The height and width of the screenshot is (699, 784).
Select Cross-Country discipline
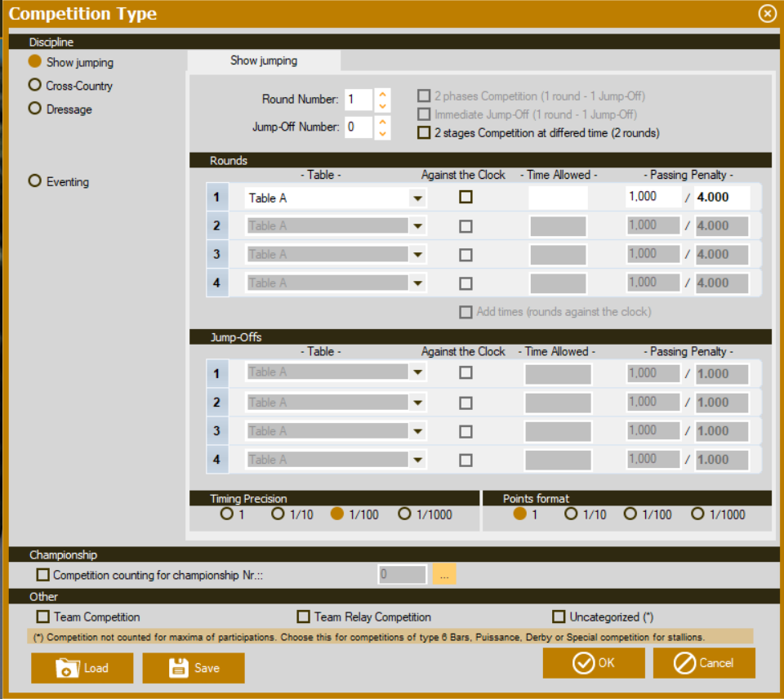(34, 85)
